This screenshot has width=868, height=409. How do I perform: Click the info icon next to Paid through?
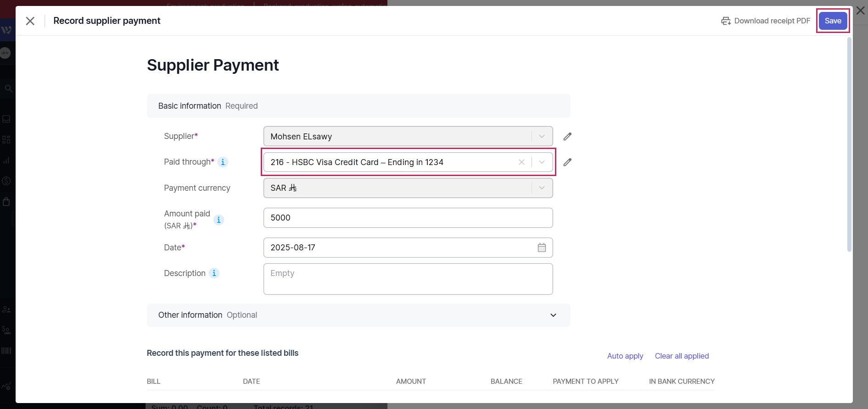[x=223, y=162]
